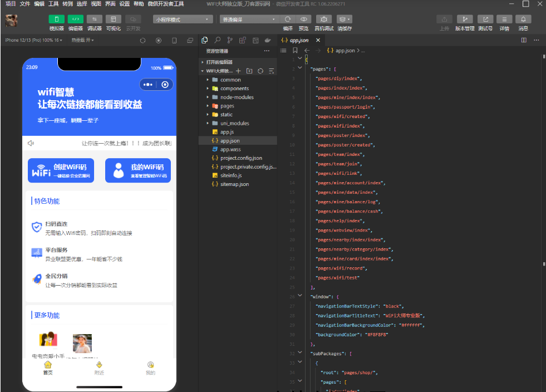Viewport: 546px width, 392px height.
Task: Tap the create WiFi code button
Action: pos(61,170)
